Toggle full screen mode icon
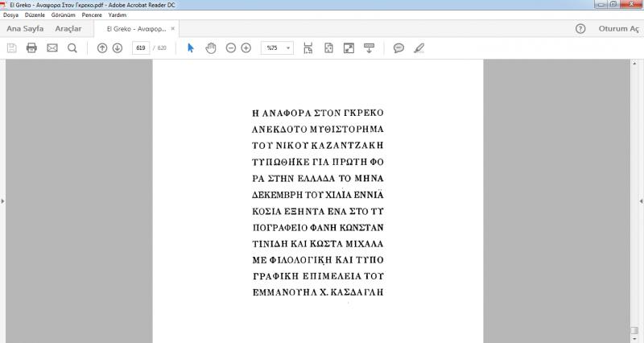 pos(349,48)
